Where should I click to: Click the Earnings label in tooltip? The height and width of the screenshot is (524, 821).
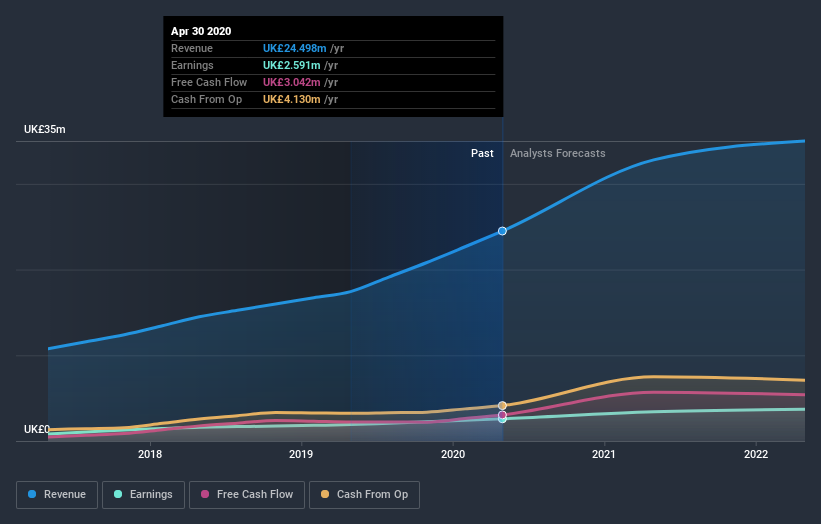click(192, 65)
